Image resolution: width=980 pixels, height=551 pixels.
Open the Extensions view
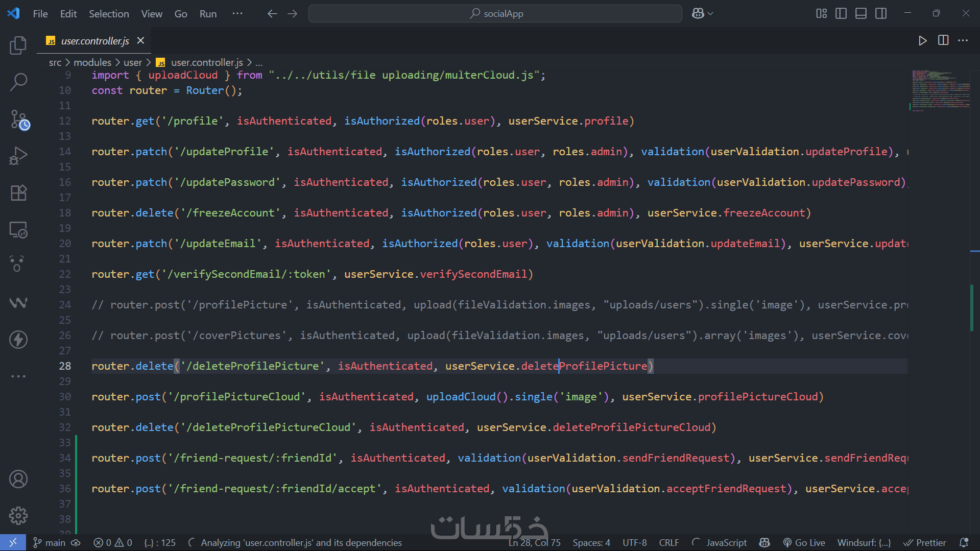[x=18, y=193]
